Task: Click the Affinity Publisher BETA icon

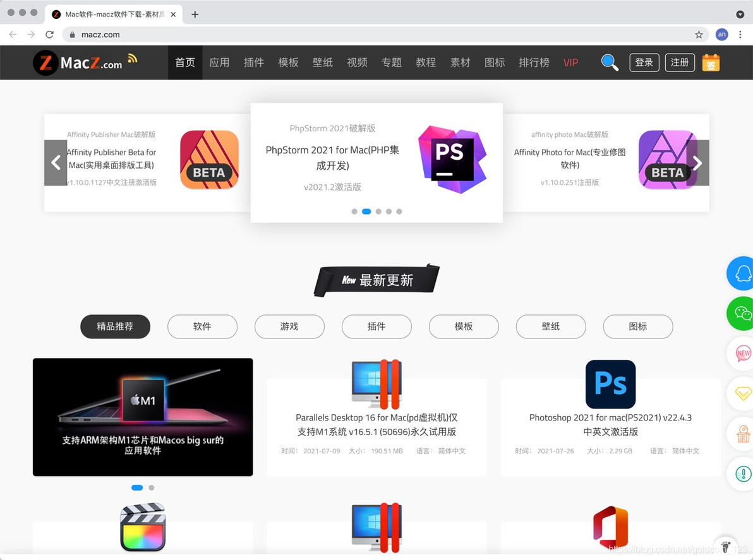Action: [209, 159]
